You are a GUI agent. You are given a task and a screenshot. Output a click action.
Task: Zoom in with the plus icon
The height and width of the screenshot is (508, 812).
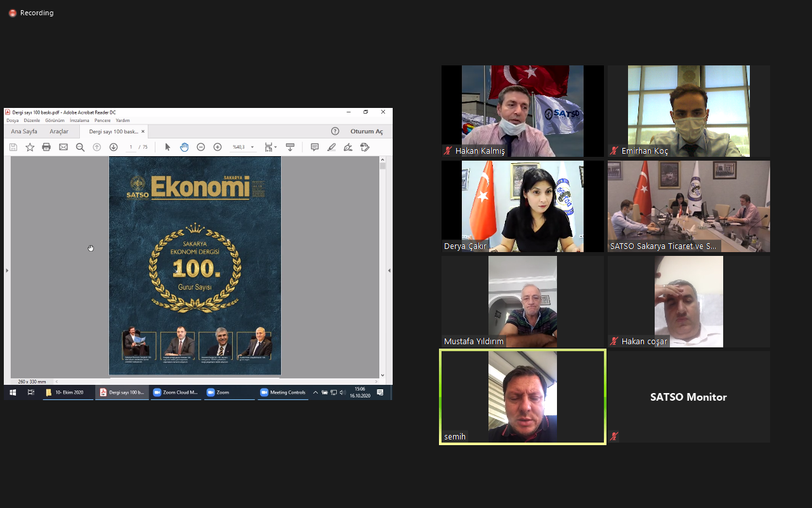(218, 147)
